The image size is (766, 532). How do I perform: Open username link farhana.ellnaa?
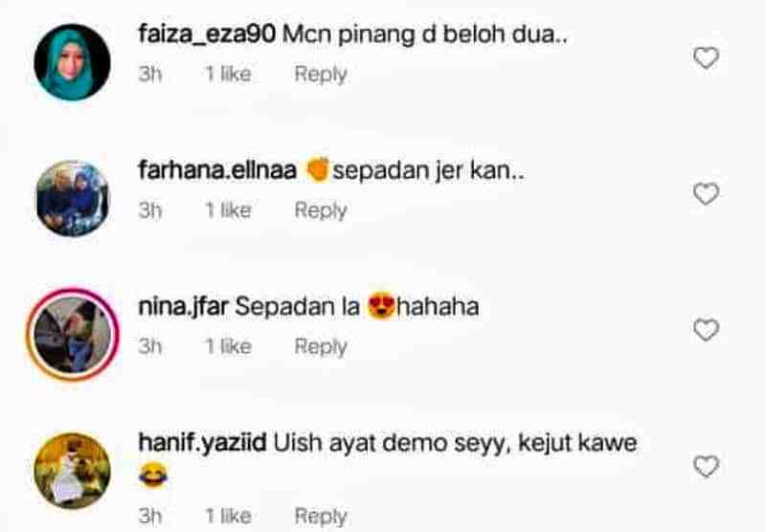[217, 170]
